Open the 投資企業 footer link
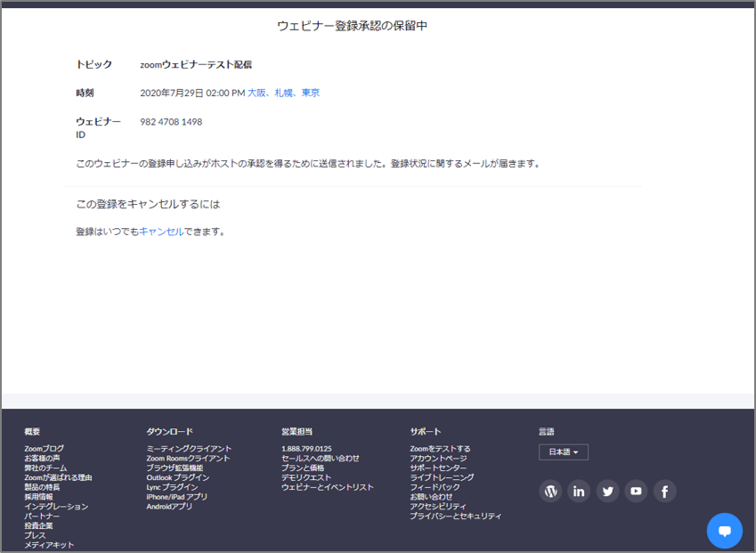The image size is (756, 553). tap(38, 525)
